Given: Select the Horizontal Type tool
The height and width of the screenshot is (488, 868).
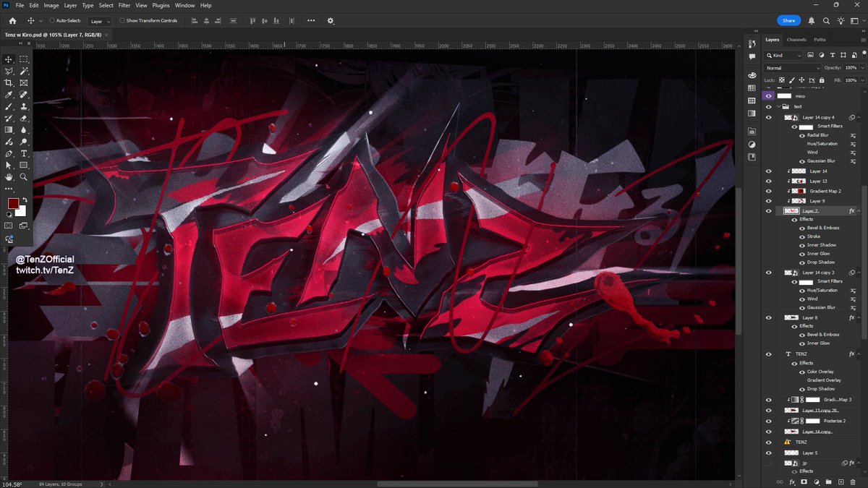Looking at the screenshot, I should point(24,153).
